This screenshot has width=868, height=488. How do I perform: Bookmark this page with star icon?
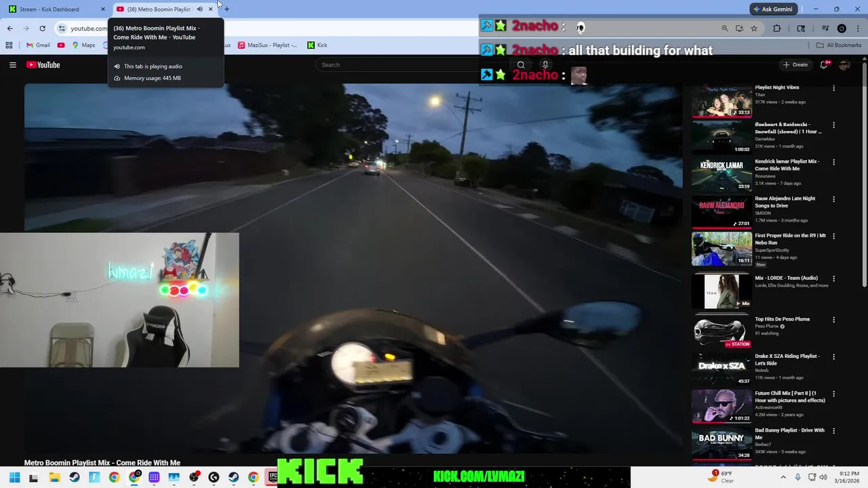point(754,28)
